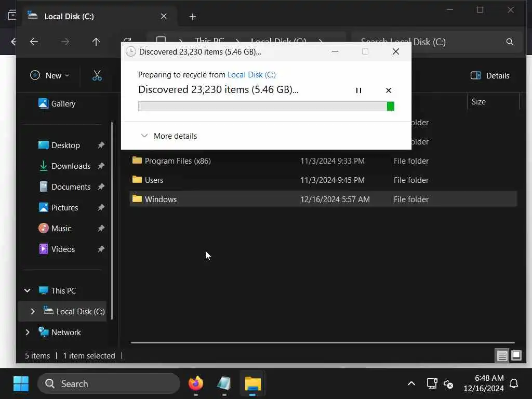532x399 pixels.
Task: Click the muted volume tray icon
Action: coord(448,384)
